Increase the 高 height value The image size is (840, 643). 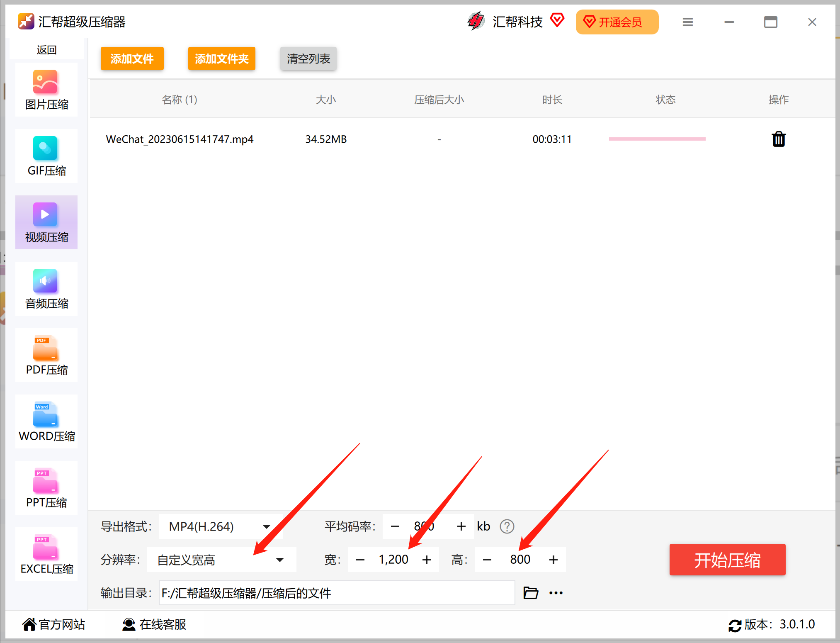[x=554, y=560]
